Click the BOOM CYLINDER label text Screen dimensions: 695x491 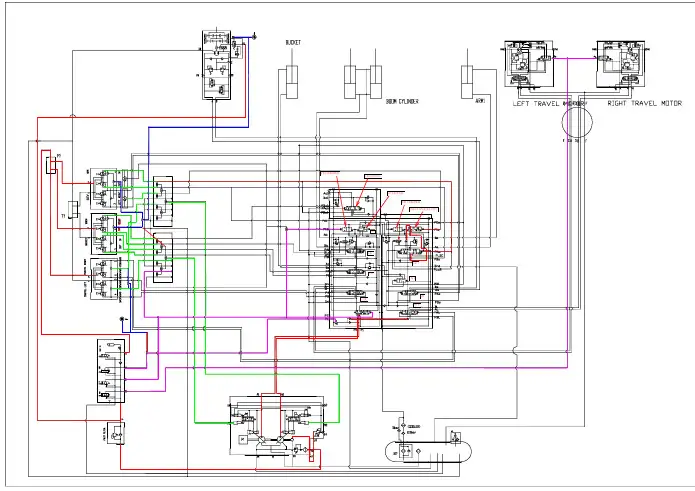(402, 101)
